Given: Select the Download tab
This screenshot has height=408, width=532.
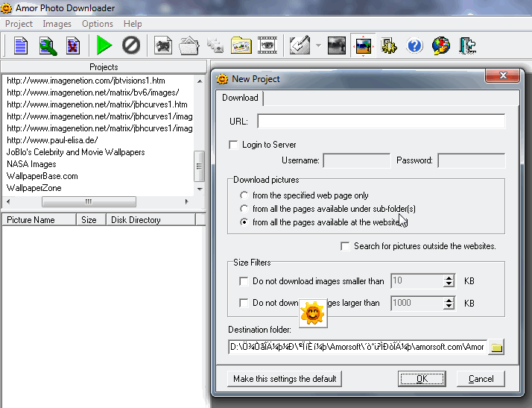Looking at the screenshot, I should coord(240,98).
